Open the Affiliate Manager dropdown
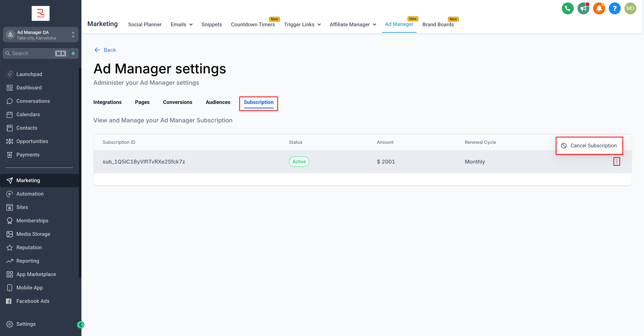The height and width of the screenshot is (336, 644). pyautogui.click(x=353, y=24)
